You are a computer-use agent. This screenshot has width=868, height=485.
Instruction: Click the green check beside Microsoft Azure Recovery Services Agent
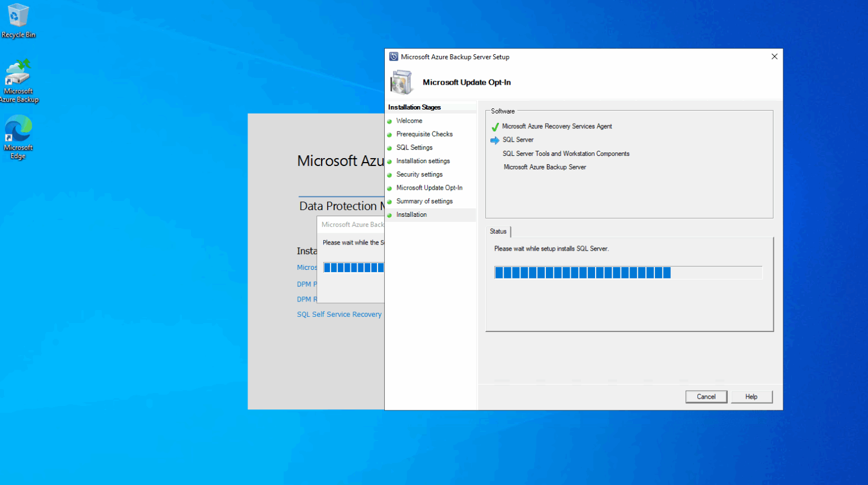[494, 125]
